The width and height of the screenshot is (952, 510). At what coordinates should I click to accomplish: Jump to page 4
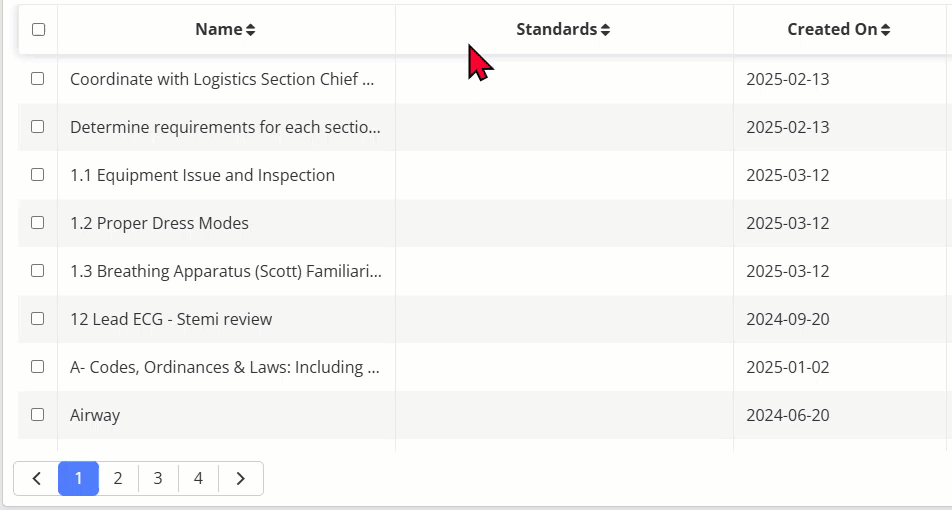pos(198,478)
